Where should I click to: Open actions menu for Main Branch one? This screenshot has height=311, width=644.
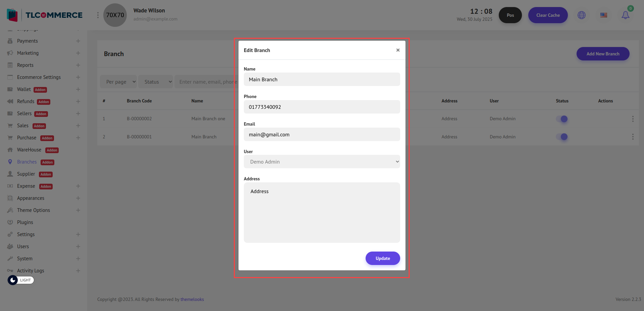pos(633,119)
